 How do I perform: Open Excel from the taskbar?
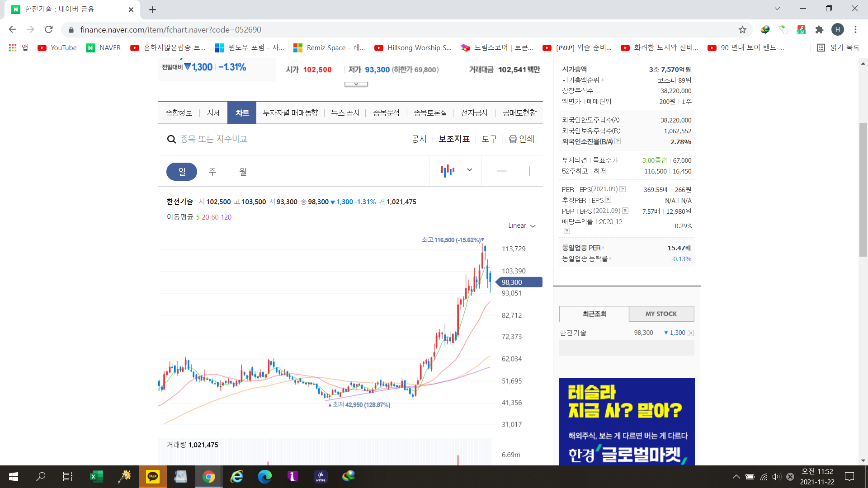pyautogui.click(x=96, y=476)
